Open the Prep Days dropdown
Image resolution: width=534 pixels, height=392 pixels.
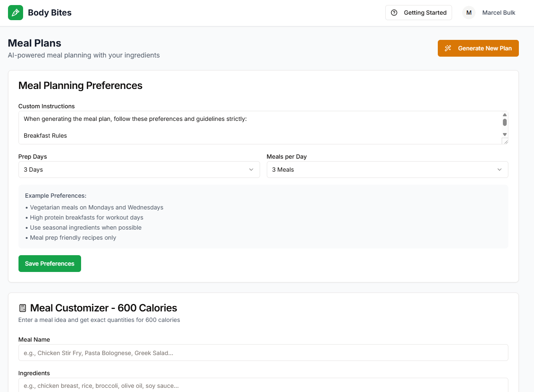click(x=139, y=170)
